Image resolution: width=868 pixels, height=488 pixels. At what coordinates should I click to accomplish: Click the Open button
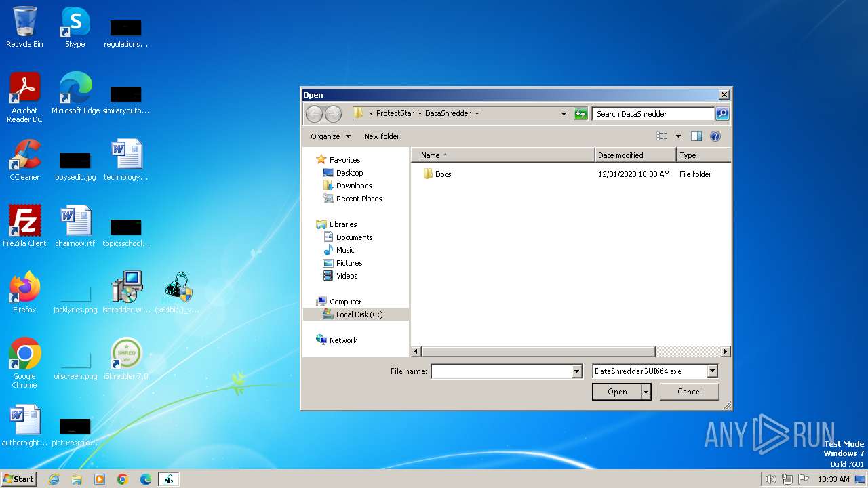[x=617, y=392]
